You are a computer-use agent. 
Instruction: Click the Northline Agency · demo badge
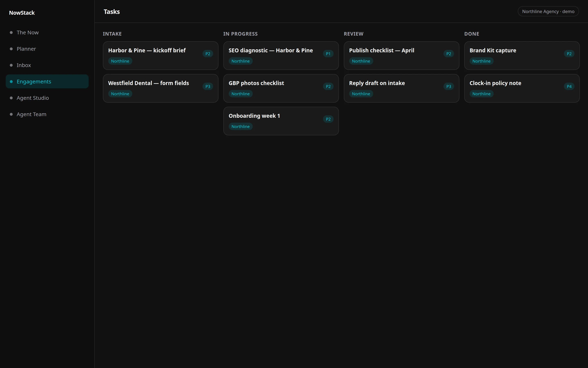[x=548, y=11]
